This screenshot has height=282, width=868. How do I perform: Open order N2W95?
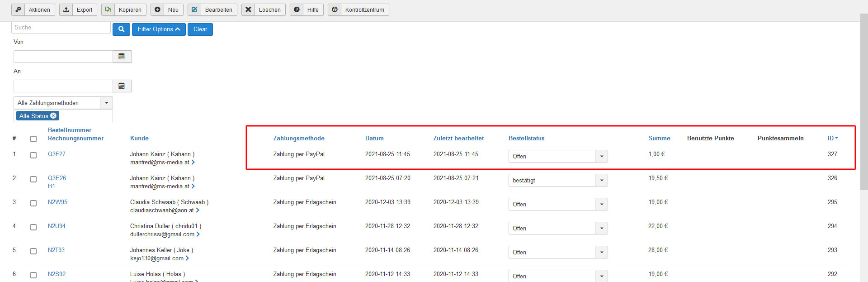(57, 202)
